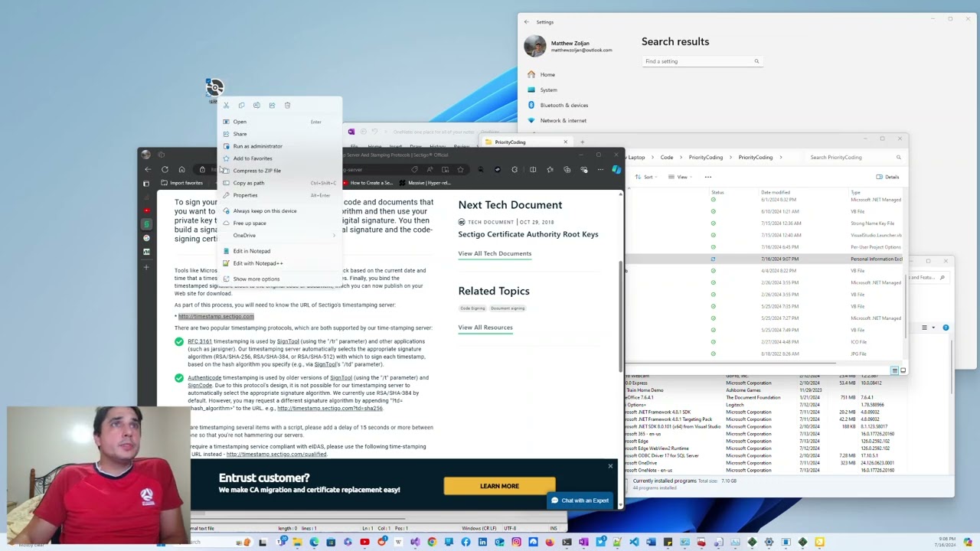The width and height of the screenshot is (980, 551).
Task: Add new File Explorer tab
Action: (x=582, y=142)
